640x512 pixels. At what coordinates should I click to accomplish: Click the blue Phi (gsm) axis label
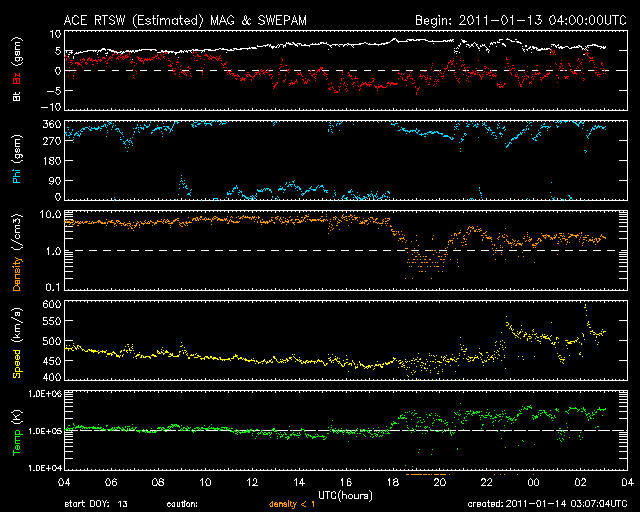pyautogui.click(x=17, y=162)
